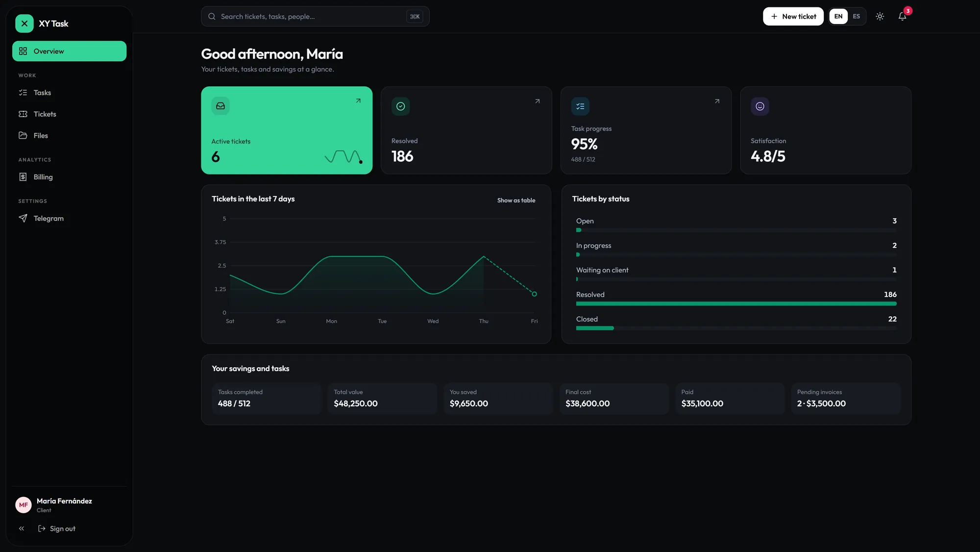Click the Resolved status progress bar
The width and height of the screenshot is (980, 552).
[x=736, y=304]
